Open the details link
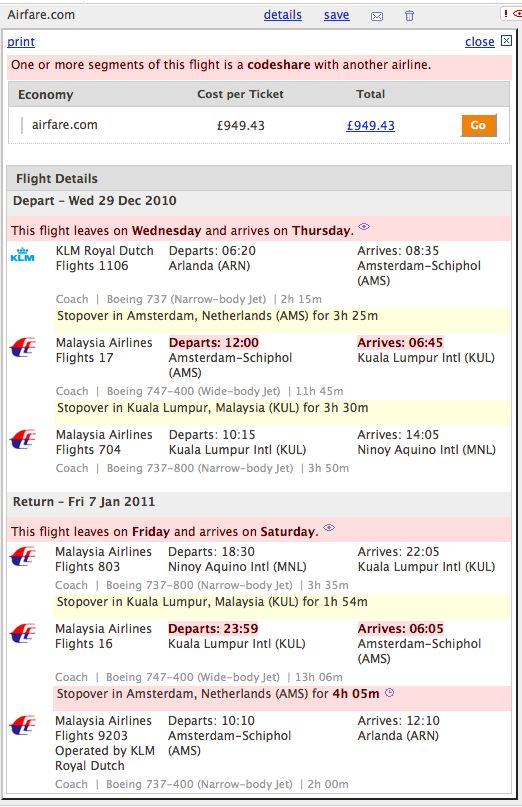Screen dimensions: 522x807 click(283, 15)
